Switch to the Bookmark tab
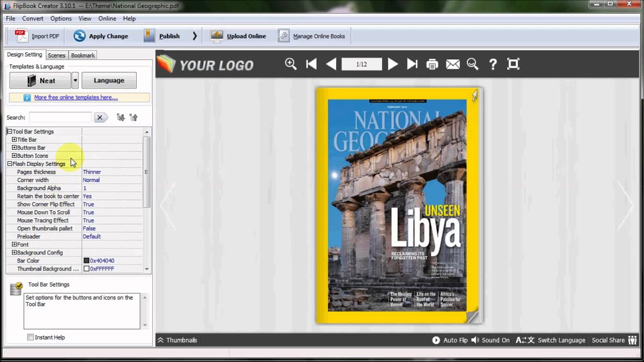The width and height of the screenshot is (644, 362). tap(83, 55)
